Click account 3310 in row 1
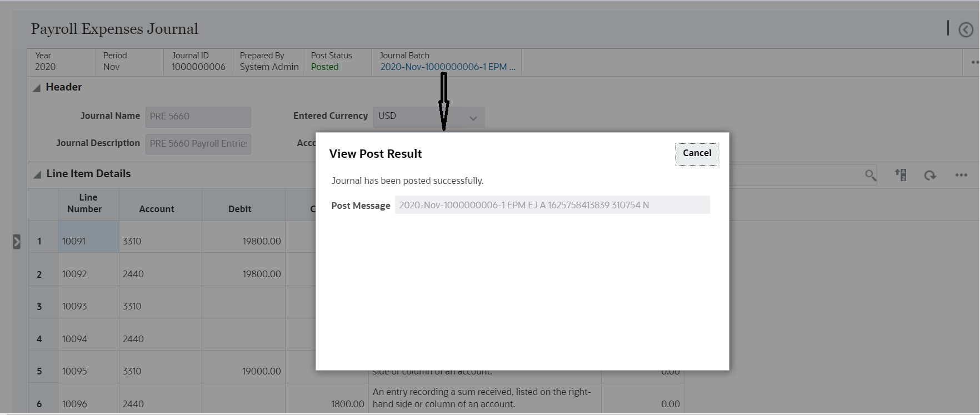 click(160, 237)
